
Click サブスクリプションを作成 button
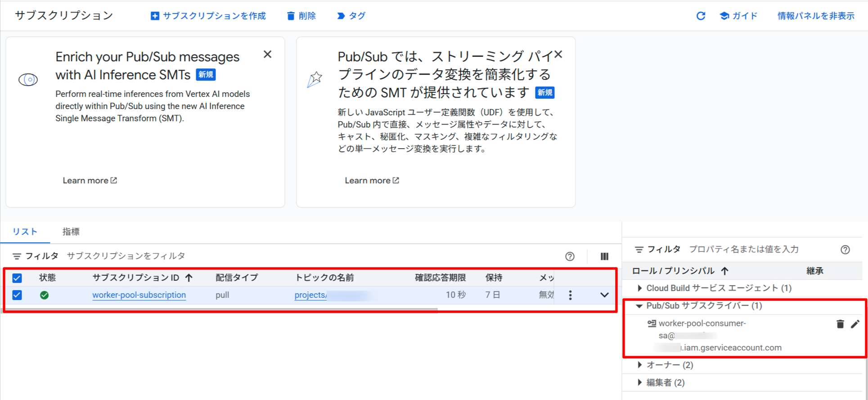coord(208,16)
